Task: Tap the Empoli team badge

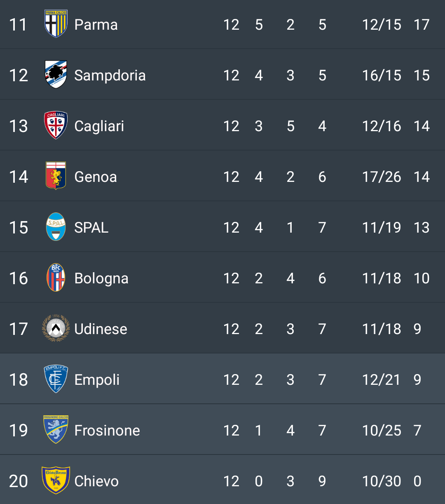Action: pyautogui.click(x=56, y=379)
